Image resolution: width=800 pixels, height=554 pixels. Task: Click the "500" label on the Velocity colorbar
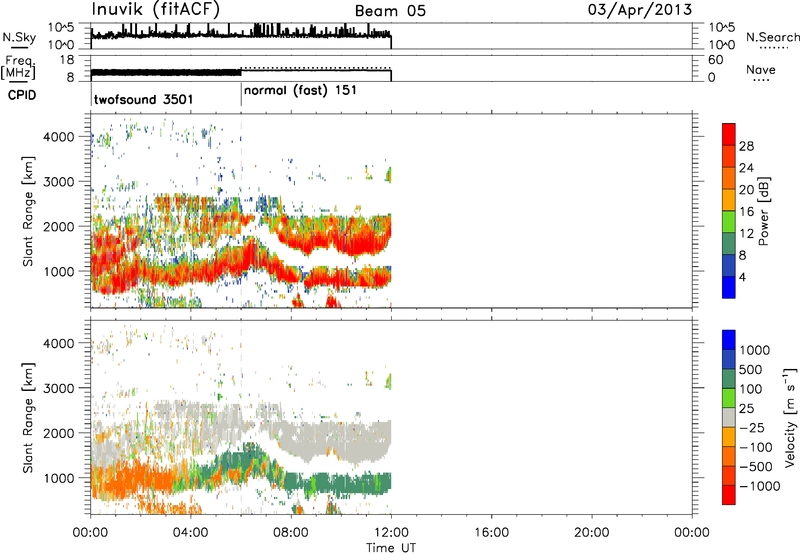point(751,370)
